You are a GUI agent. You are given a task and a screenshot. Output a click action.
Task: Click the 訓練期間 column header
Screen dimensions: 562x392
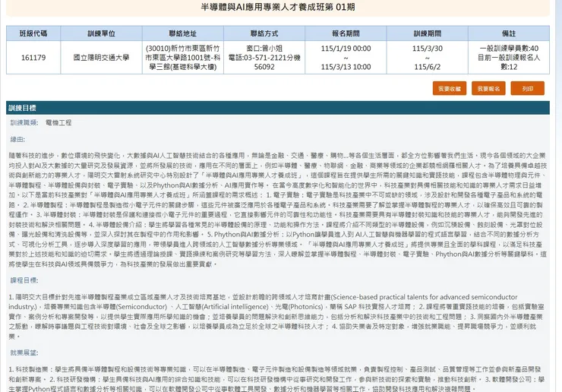point(428,33)
